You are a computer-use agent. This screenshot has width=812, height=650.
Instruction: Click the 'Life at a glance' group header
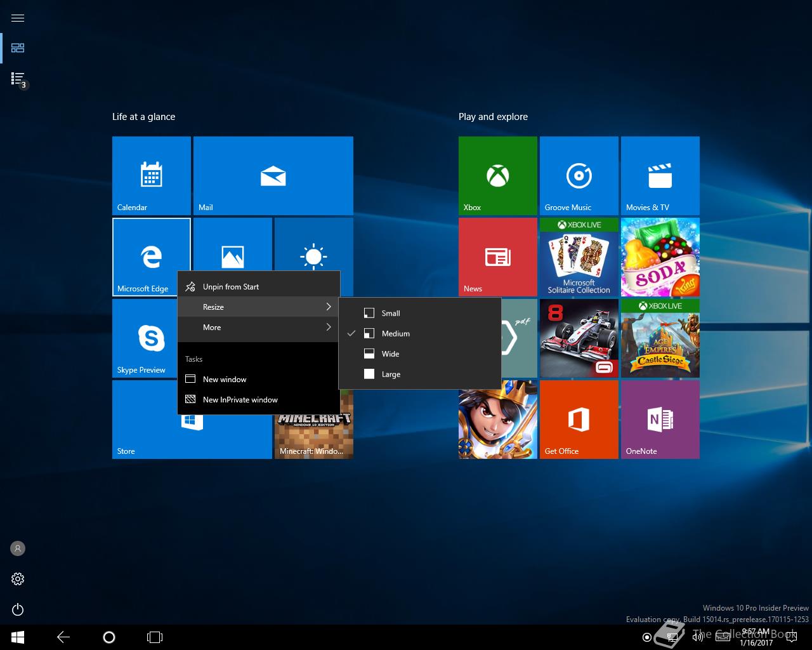(x=144, y=117)
